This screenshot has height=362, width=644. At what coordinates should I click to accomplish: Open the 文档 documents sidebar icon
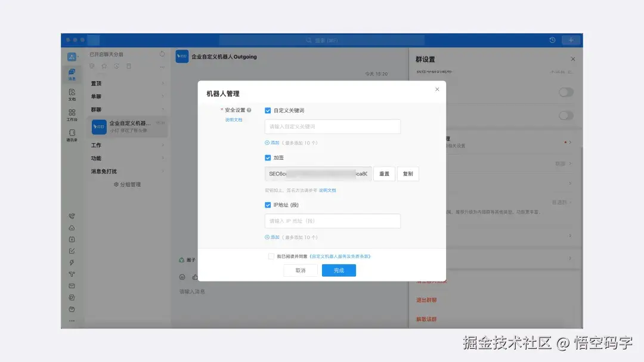[x=72, y=94]
